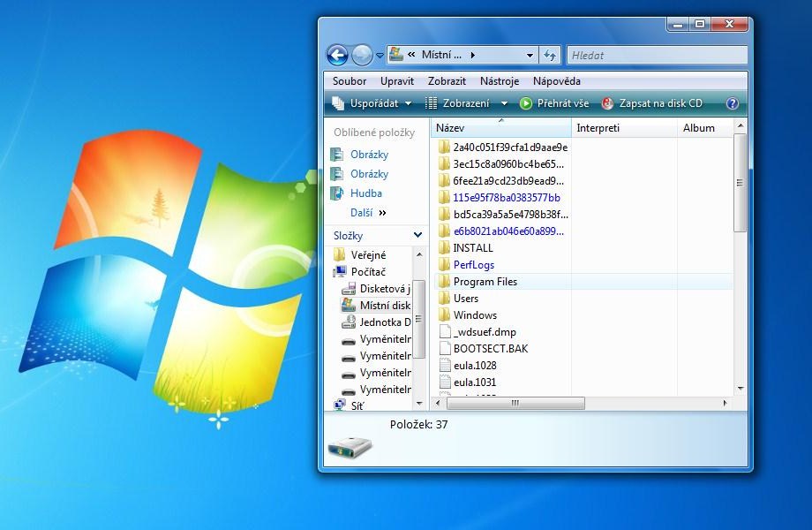Maximize the Explorer window
The width and height of the screenshot is (812, 530).
pyautogui.click(x=700, y=25)
